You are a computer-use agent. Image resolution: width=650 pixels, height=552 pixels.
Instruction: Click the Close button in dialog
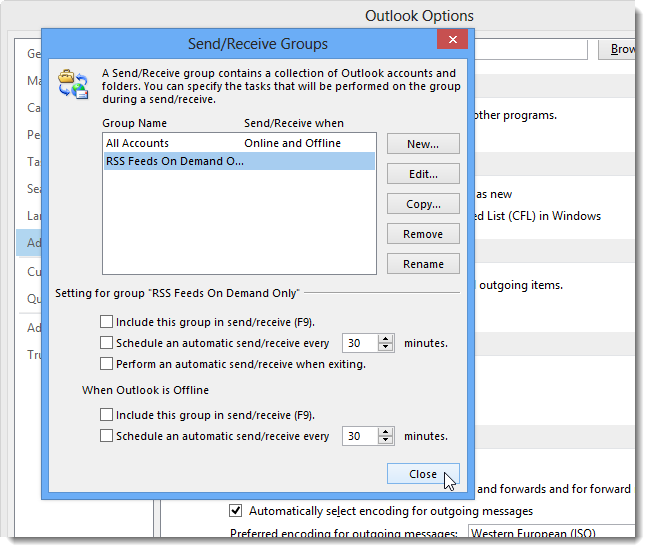[x=423, y=474]
